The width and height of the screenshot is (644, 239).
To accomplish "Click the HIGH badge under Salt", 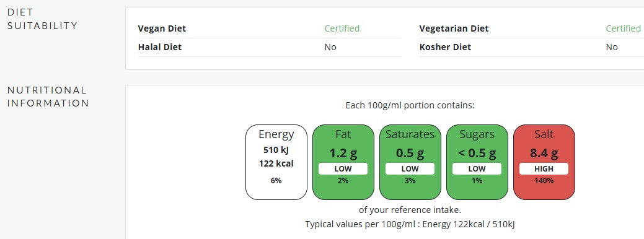I will click(x=544, y=169).
